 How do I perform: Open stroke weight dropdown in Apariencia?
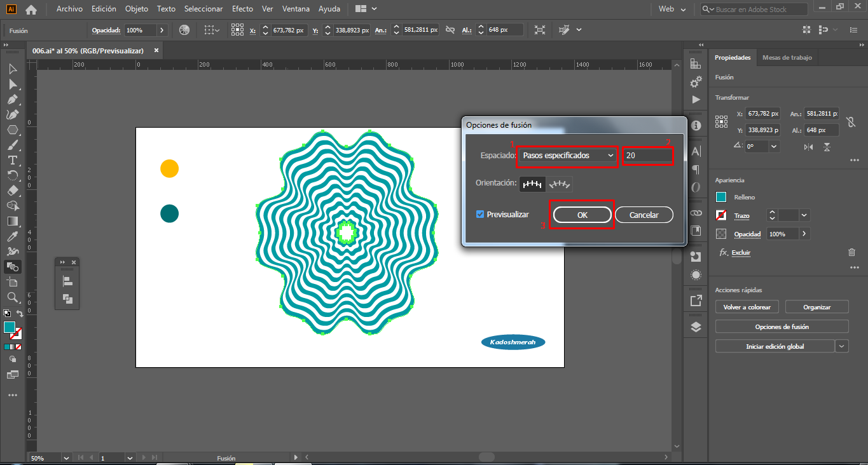pyautogui.click(x=805, y=215)
